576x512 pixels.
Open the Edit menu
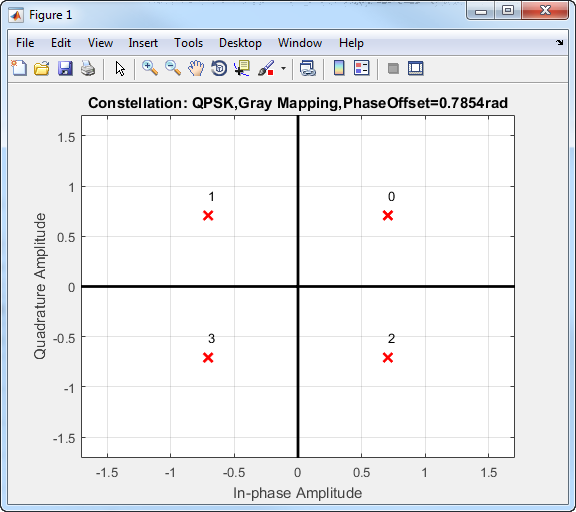click(x=61, y=43)
